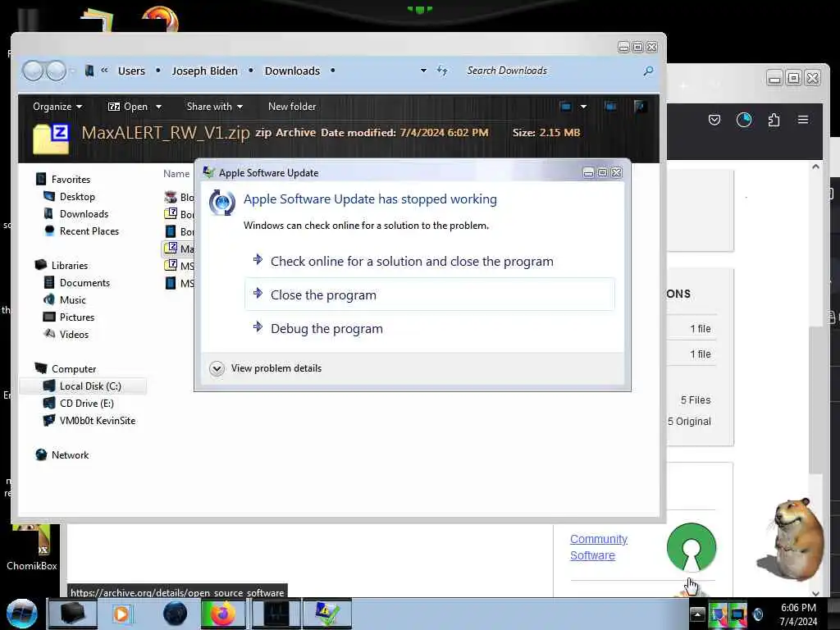Select Favorites in the navigation pane
The height and width of the screenshot is (630, 840).
[x=64, y=180]
